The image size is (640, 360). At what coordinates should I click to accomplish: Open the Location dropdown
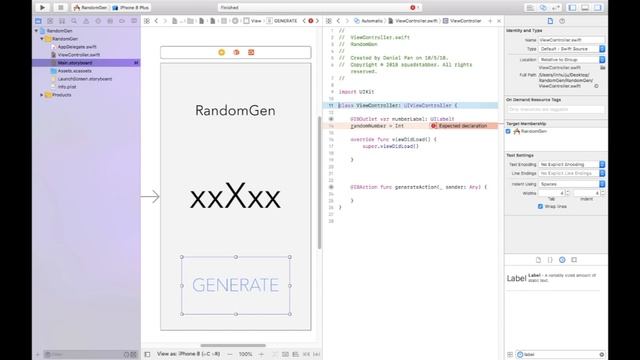click(572, 60)
